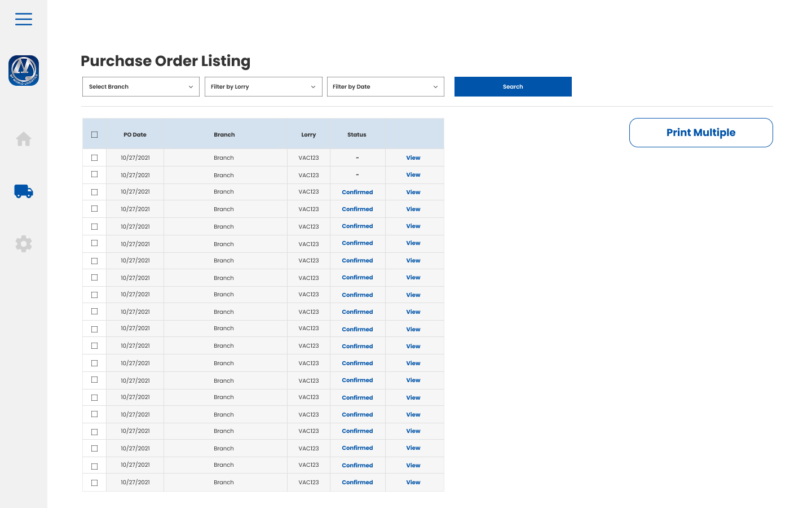Click the Status column header
This screenshot has width=812, height=508.
coord(357,135)
